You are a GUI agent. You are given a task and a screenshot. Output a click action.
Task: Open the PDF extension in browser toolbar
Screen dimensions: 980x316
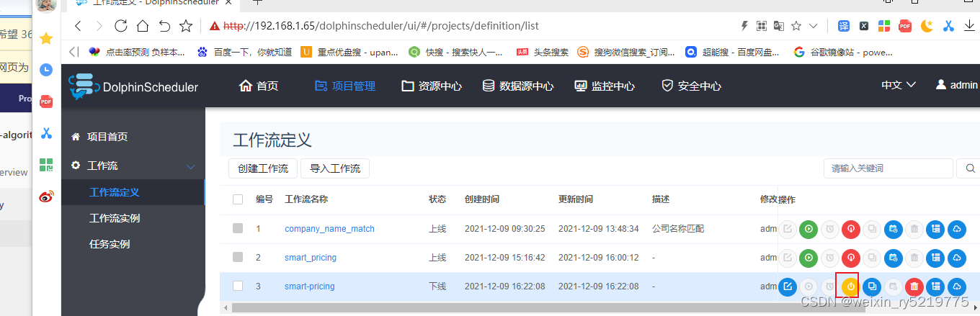(x=905, y=26)
